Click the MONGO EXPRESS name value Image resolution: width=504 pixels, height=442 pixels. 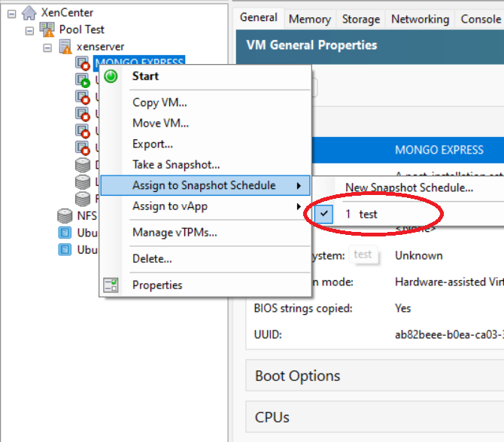tap(439, 151)
